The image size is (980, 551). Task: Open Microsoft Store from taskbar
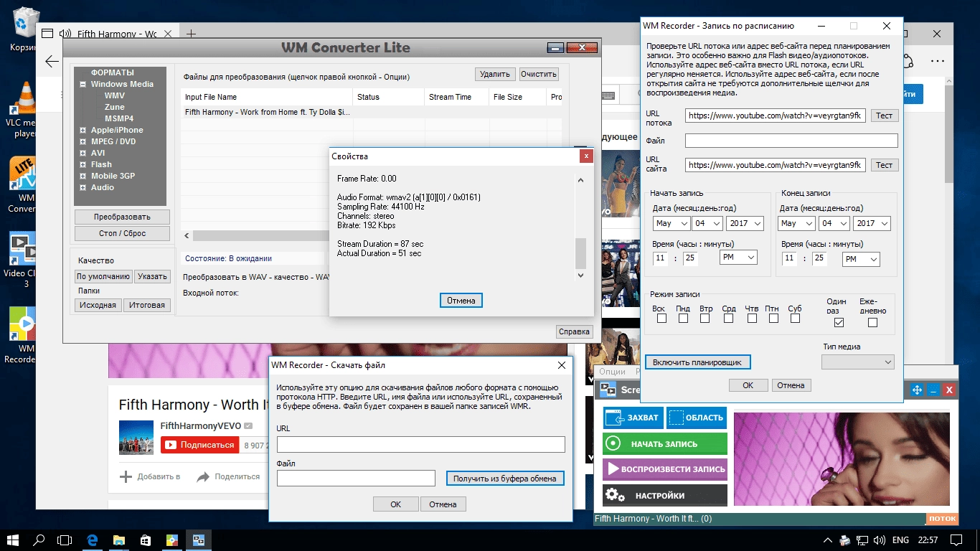click(145, 539)
